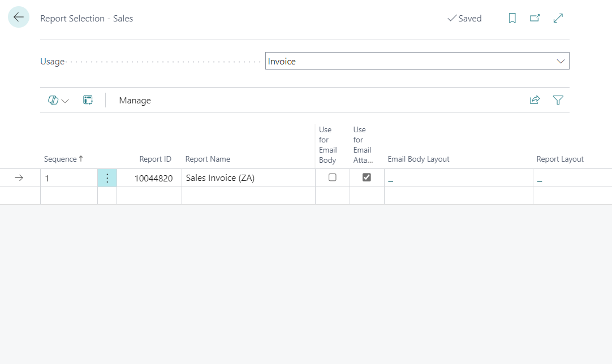This screenshot has height=364, width=612.
Task: Click the edit list icon beside Copilot
Action: (x=88, y=100)
